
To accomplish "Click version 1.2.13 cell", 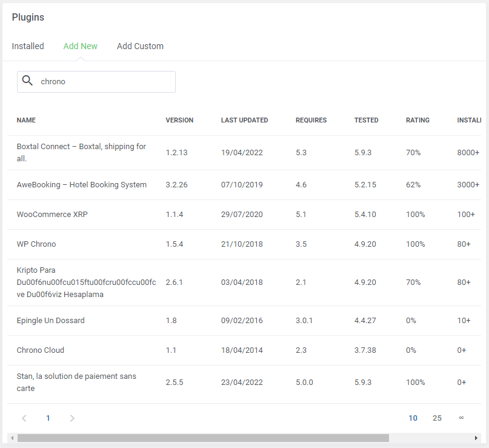I will coord(176,153).
